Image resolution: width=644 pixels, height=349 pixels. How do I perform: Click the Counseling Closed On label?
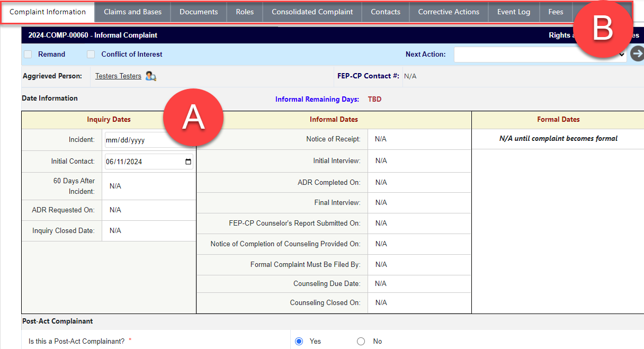pyautogui.click(x=325, y=302)
